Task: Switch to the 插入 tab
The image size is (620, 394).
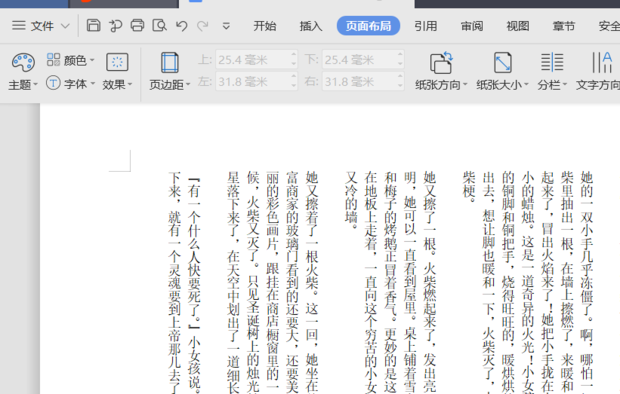Action: (x=311, y=26)
